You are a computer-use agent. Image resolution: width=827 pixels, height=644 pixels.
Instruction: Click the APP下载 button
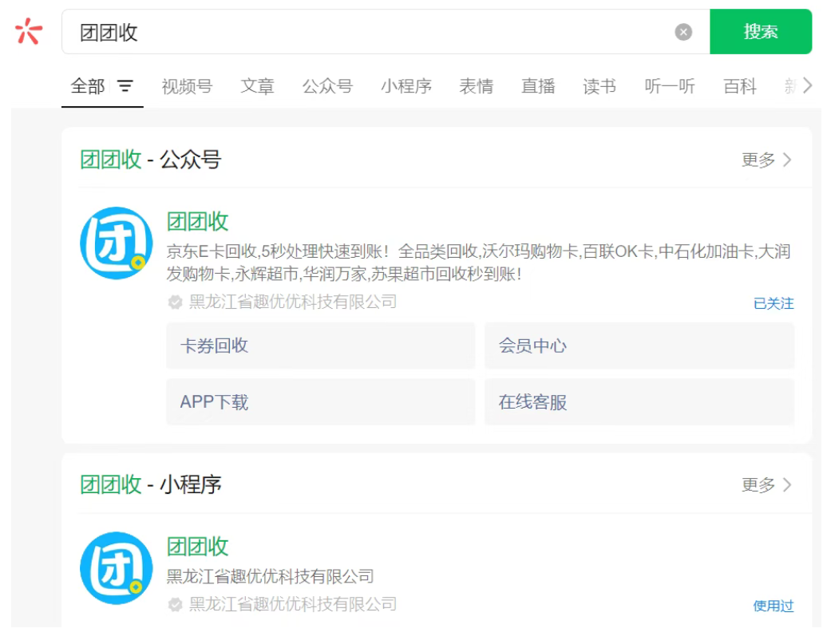click(x=321, y=402)
